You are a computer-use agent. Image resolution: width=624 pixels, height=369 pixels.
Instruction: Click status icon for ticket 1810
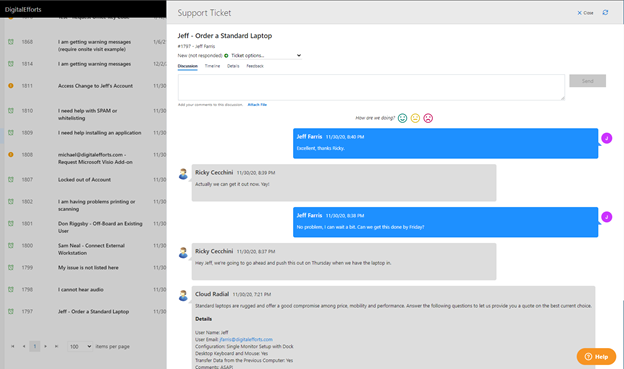11,111
